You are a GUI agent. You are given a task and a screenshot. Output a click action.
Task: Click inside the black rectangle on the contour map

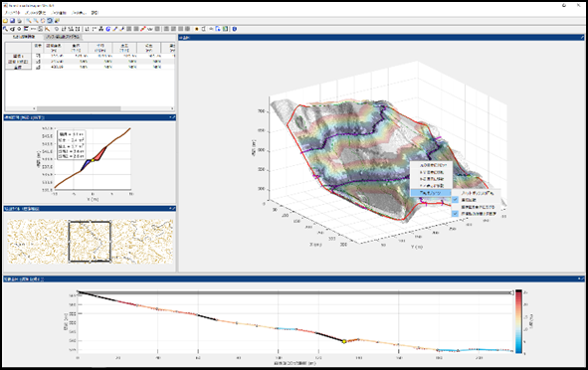coord(90,242)
